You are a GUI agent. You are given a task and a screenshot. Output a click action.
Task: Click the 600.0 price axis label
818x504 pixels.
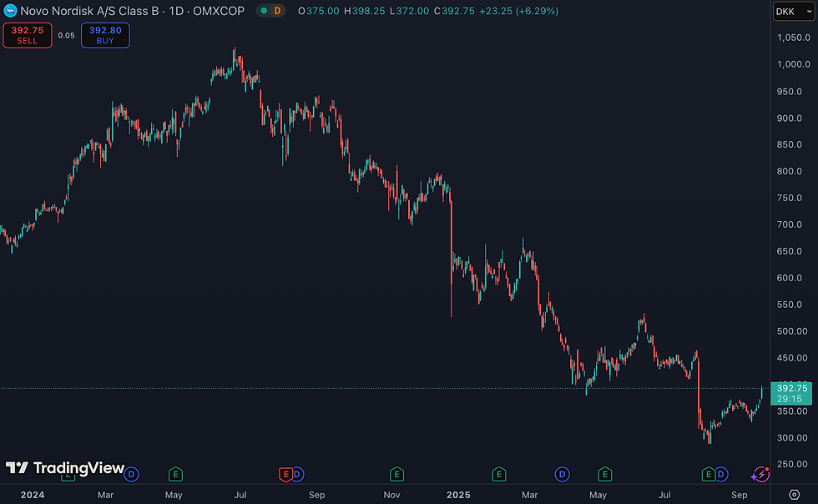[790, 278]
